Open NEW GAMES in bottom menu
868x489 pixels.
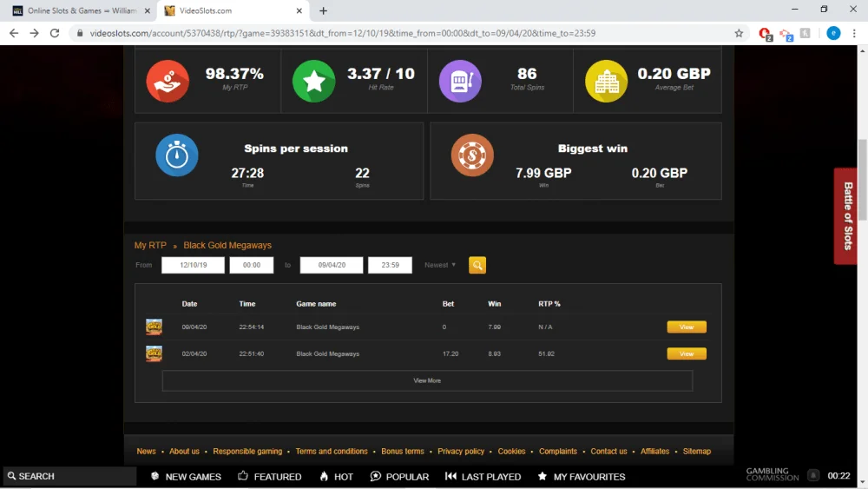(186, 476)
